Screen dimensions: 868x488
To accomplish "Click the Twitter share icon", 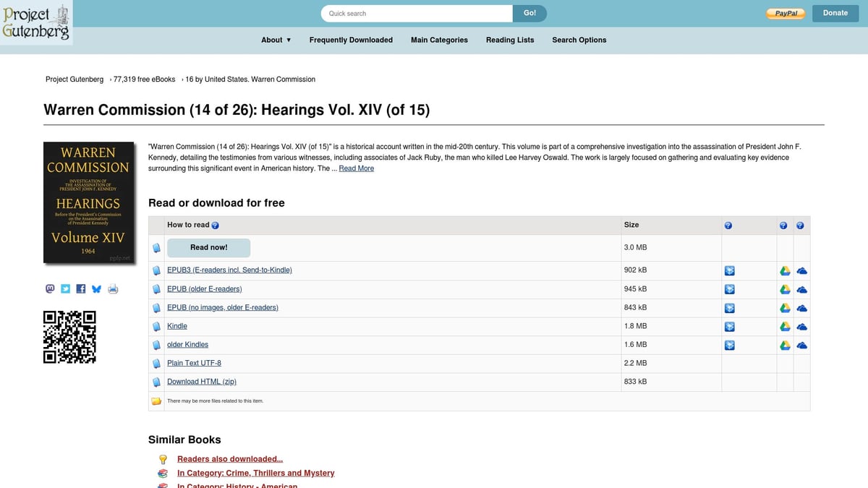I will pyautogui.click(x=65, y=288).
